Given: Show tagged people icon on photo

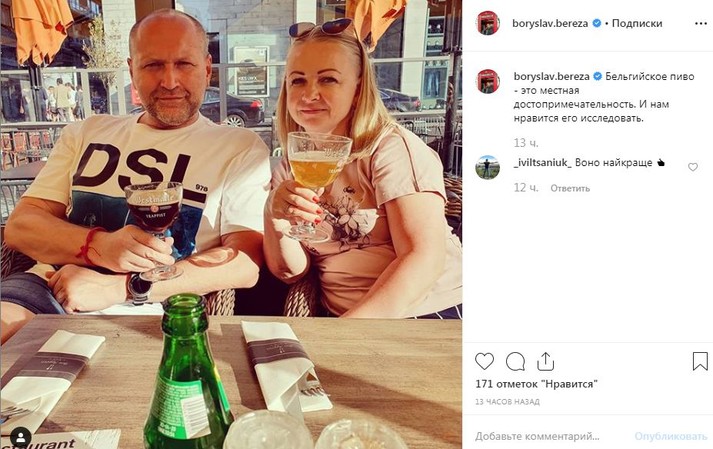Looking at the screenshot, I should click(20, 438).
